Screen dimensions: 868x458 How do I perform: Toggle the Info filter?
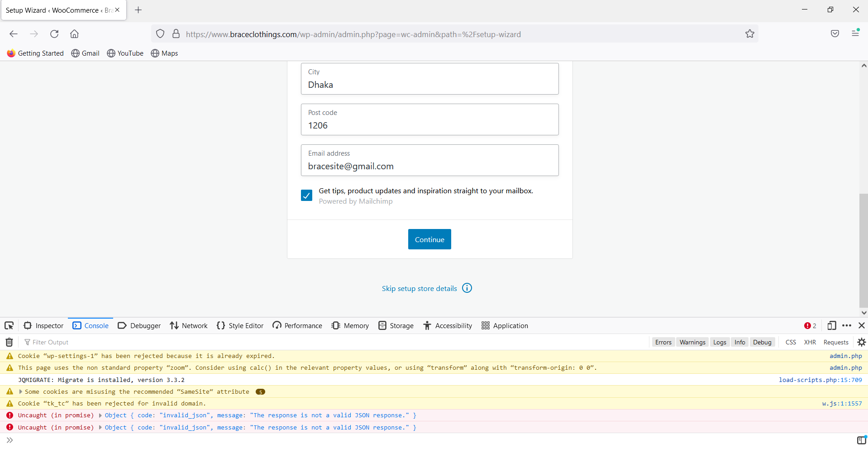(739, 342)
